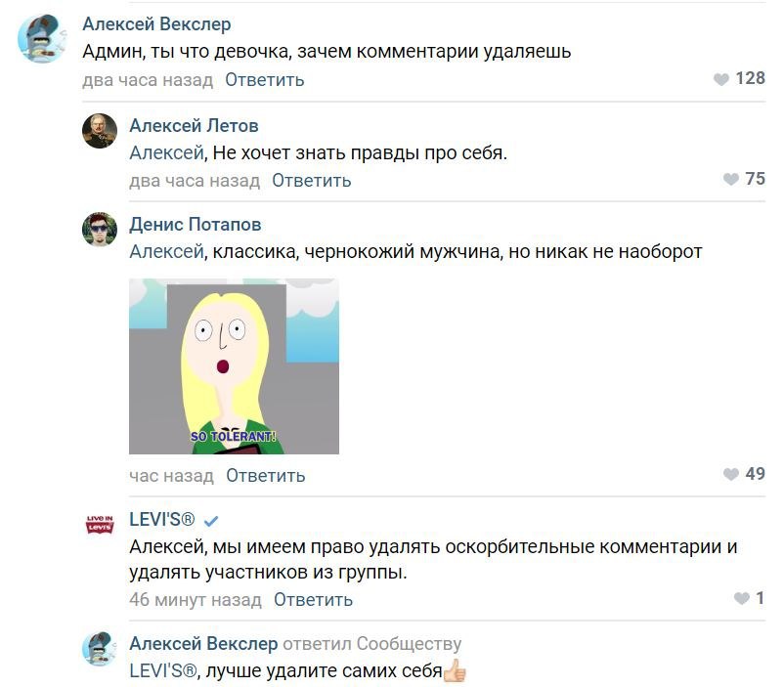784x687 pixels.
Task: Like the LEVI'S comment heart icon
Action: (x=742, y=598)
